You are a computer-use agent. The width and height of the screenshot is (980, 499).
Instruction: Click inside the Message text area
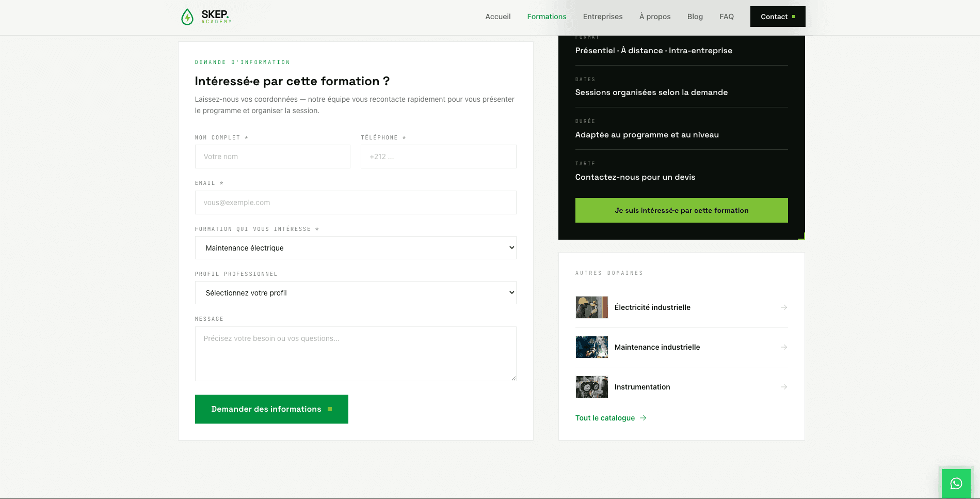point(356,354)
